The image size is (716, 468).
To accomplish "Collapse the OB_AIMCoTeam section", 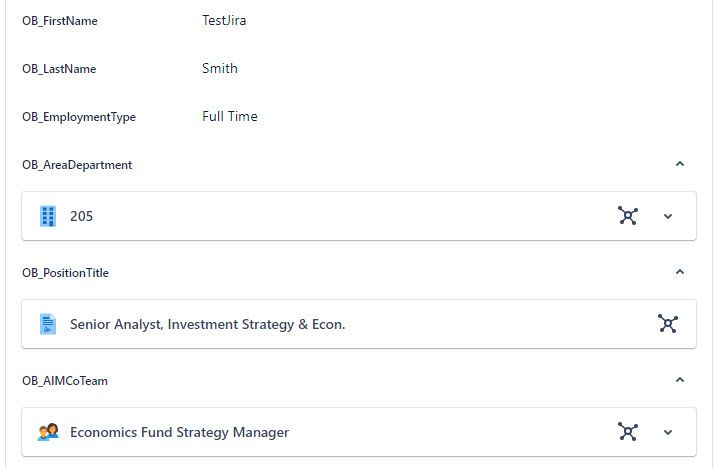I will click(x=680, y=380).
